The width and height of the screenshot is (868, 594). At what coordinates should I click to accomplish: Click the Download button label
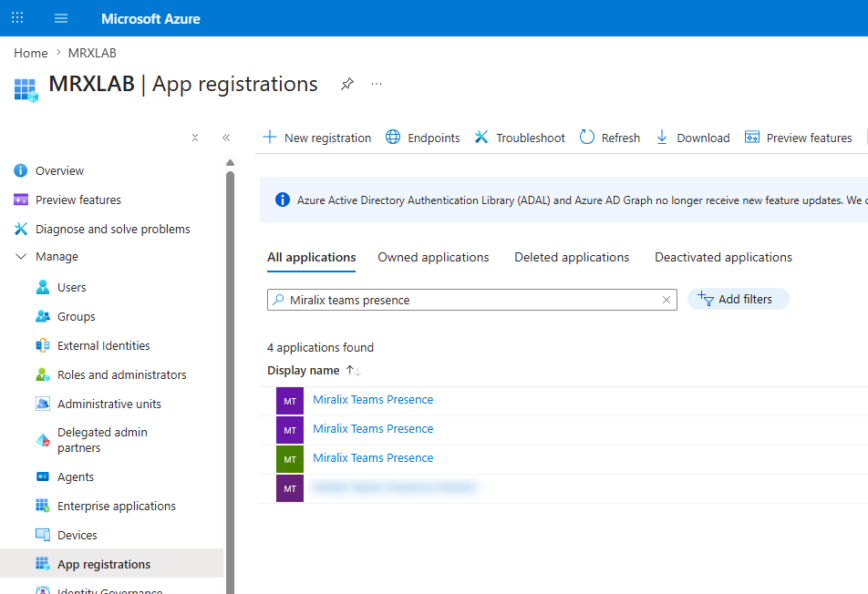pyautogui.click(x=703, y=138)
